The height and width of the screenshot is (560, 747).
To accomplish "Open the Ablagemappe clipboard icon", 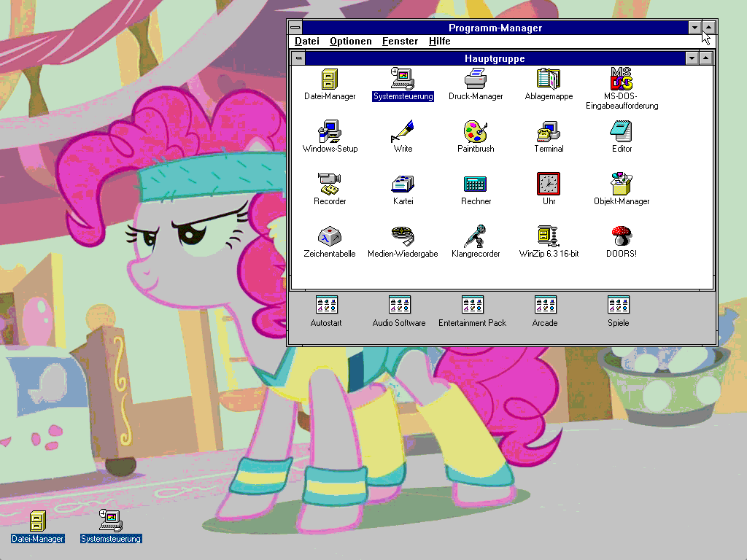I will [549, 79].
